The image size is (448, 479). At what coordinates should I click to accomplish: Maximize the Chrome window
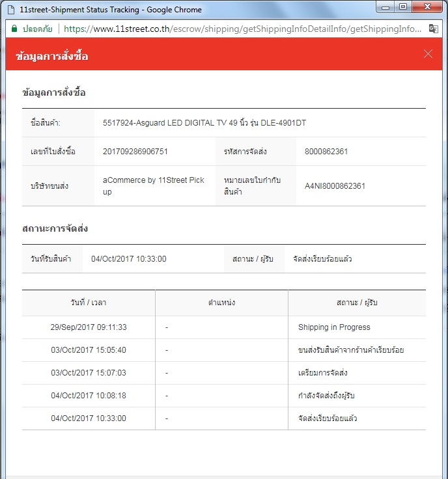[403, 7]
